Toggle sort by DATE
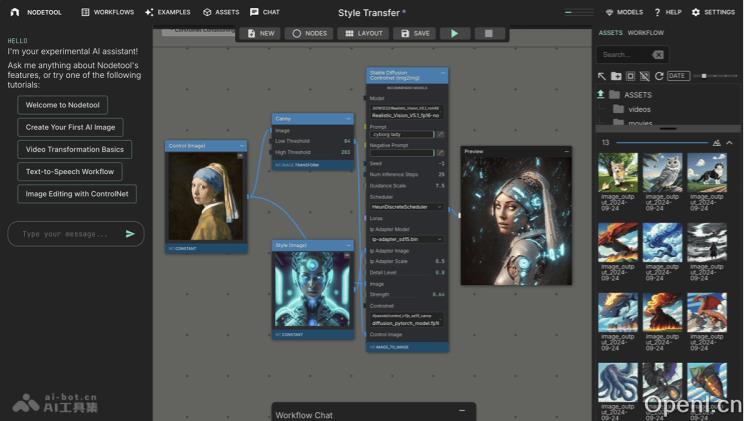The height and width of the screenshot is (421, 750). point(678,76)
